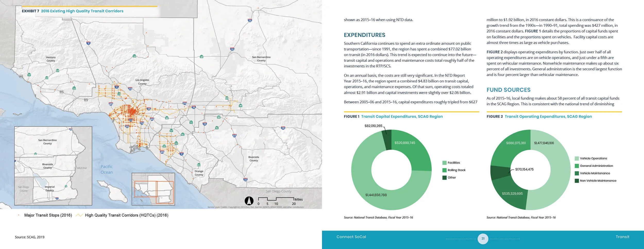
Task: Click the page number 31 circle
Action: tap(483, 239)
